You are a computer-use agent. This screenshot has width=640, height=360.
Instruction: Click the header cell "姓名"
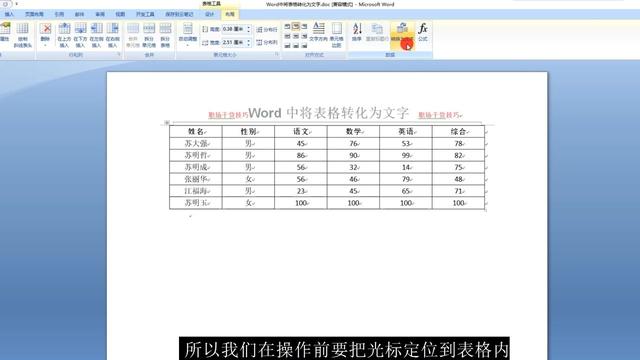pyautogui.click(x=196, y=131)
